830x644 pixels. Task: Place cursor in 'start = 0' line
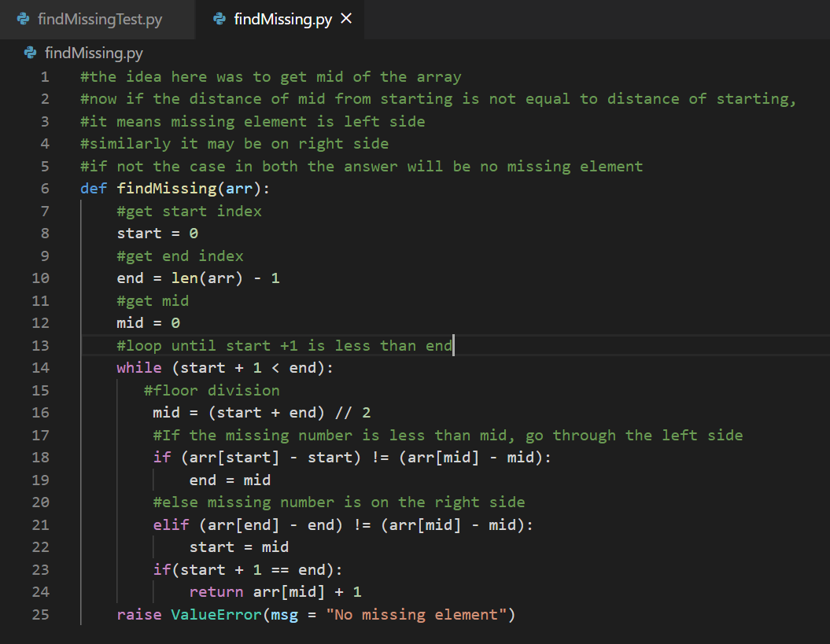tap(157, 234)
